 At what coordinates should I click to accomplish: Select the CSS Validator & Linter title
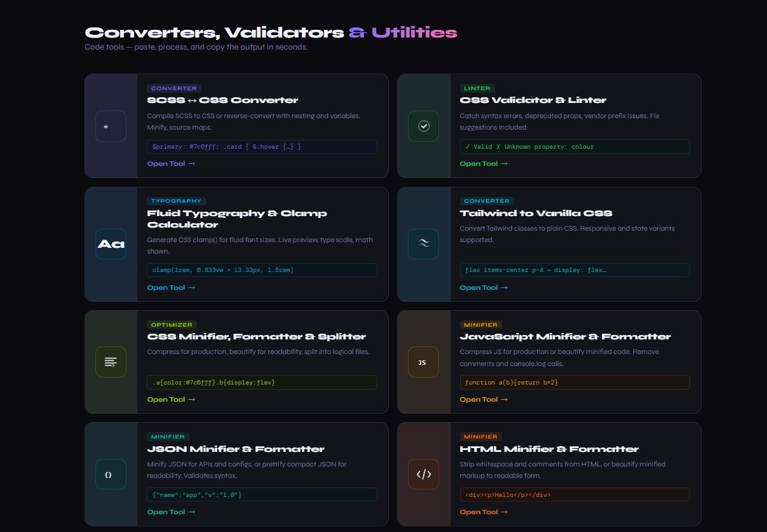[x=533, y=100]
